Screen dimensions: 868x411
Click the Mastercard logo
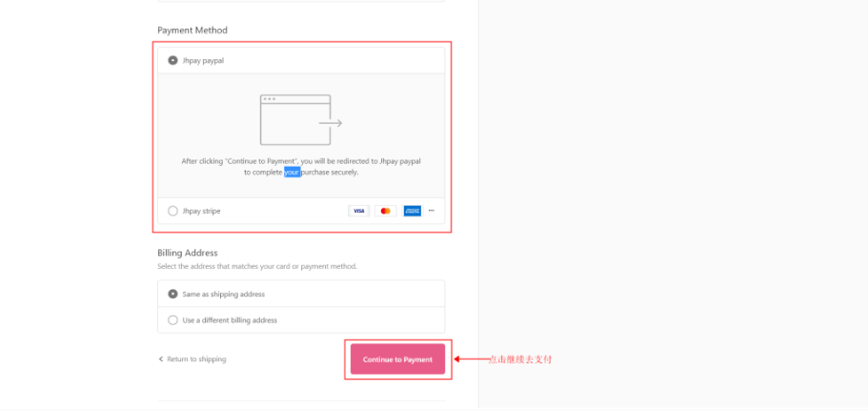pos(386,211)
